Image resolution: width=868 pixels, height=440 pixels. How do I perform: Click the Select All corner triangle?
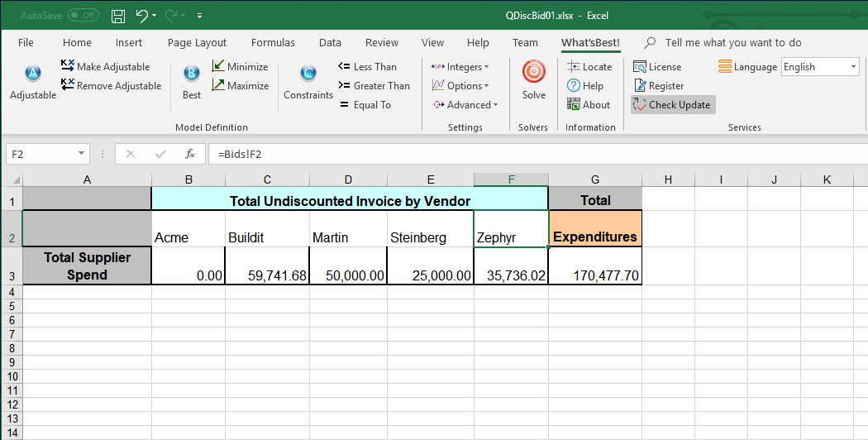pyautogui.click(x=16, y=179)
